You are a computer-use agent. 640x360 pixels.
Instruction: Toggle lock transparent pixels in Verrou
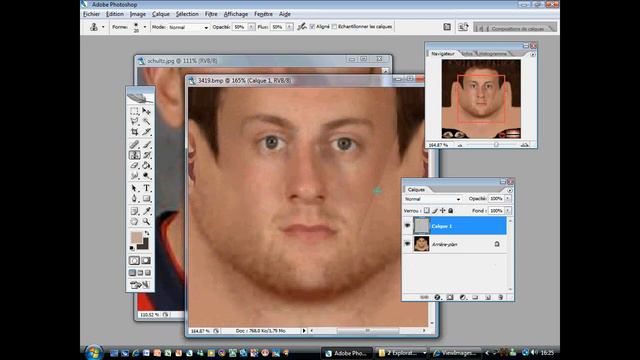427,211
